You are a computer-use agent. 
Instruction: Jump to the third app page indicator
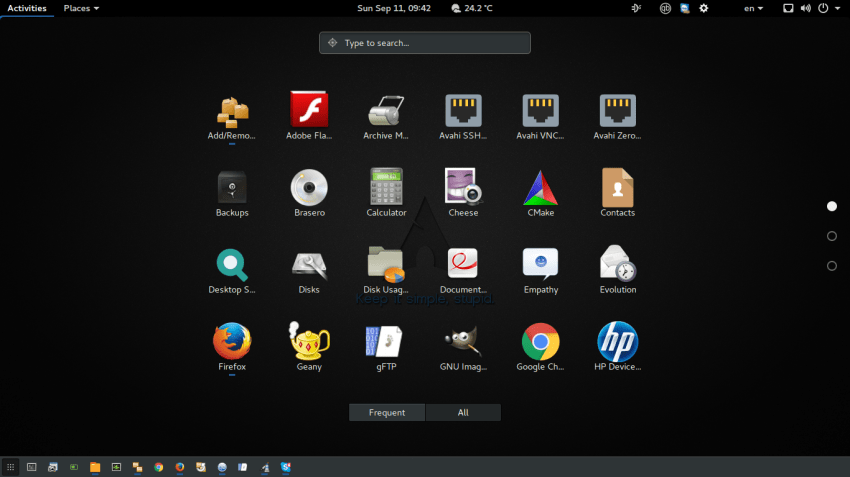pyautogui.click(x=832, y=266)
